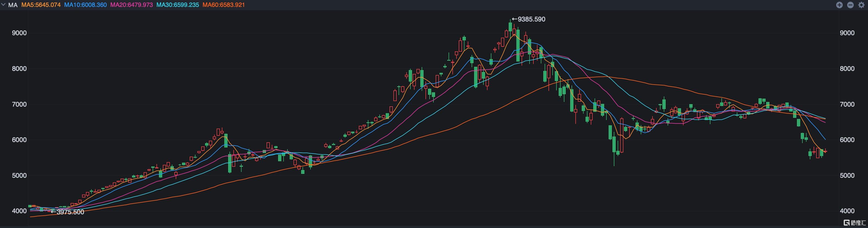868x228 pixels.
Task: Select the MA20:6479.973 pink legend
Action: click(x=132, y=5)
